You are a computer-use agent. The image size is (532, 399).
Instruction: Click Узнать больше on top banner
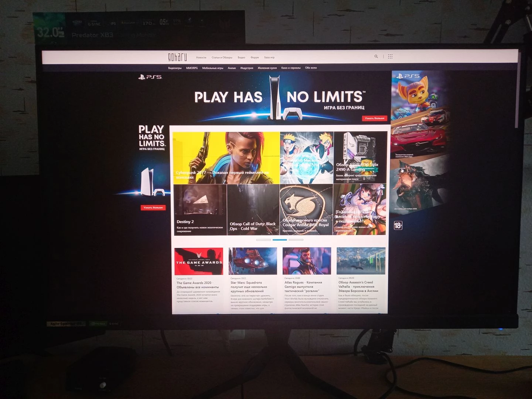[375, 118]
